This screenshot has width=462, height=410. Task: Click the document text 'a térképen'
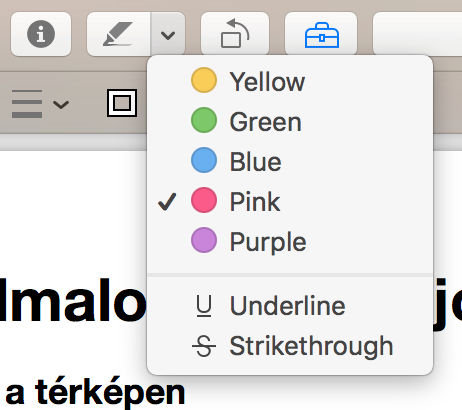point(95,393)
